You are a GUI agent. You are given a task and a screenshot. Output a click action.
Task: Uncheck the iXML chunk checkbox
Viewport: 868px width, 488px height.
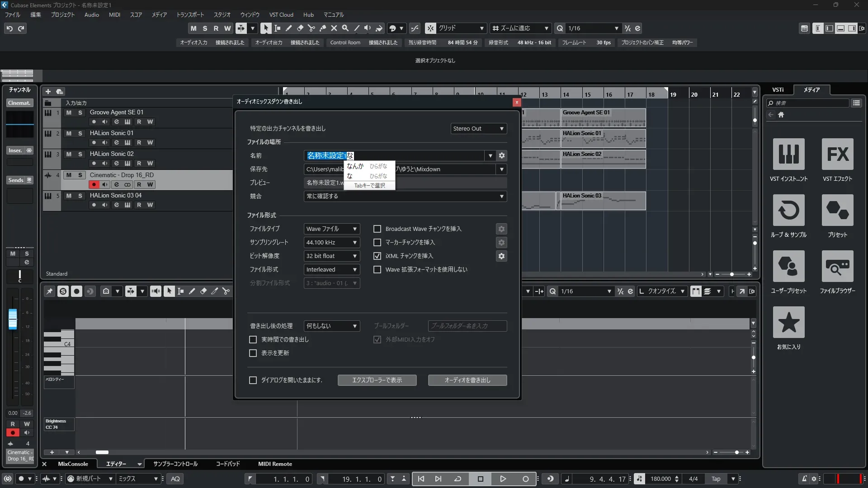pos(377,256)
